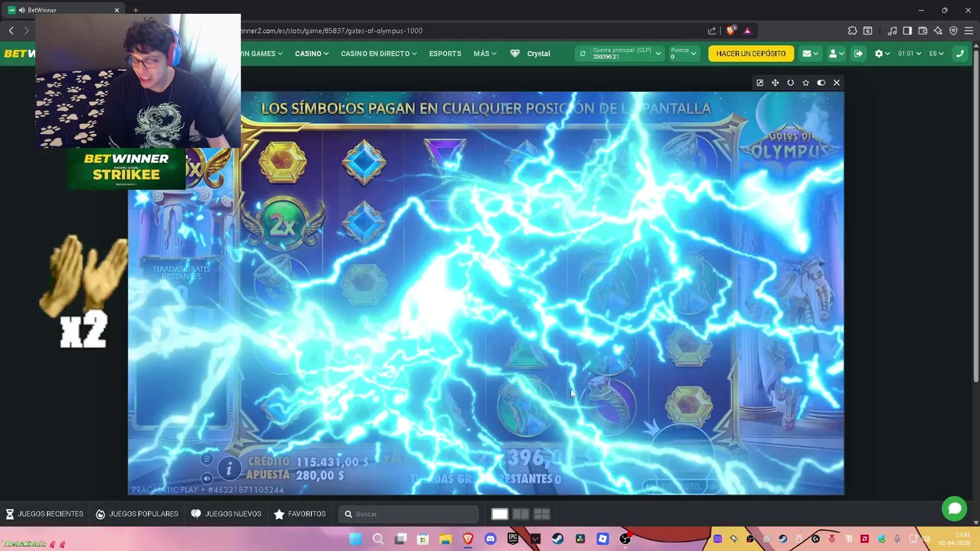Open the WIN GAMES menu

262,54
